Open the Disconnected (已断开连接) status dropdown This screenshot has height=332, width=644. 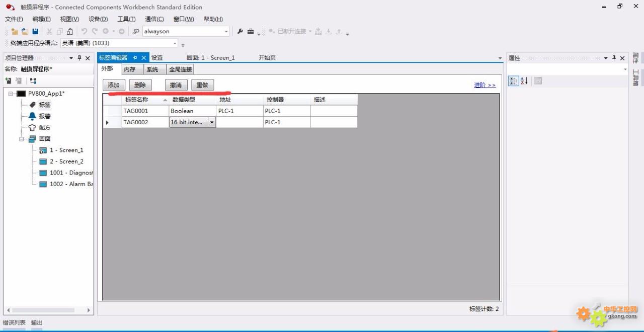[310, 31]
